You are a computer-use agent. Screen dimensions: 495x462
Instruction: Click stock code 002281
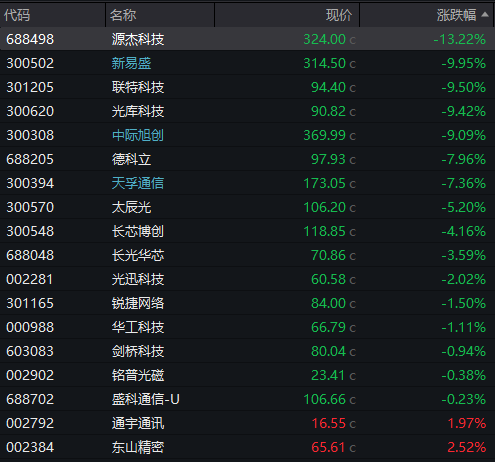coord(30,279)
